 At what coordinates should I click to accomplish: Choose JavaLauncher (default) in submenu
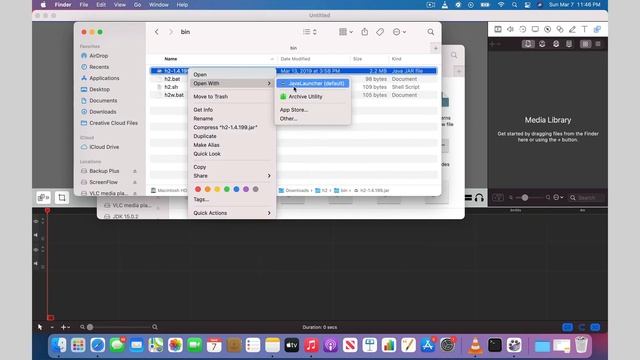(313, 83)
